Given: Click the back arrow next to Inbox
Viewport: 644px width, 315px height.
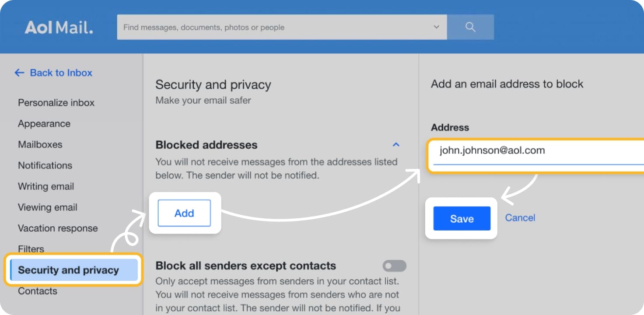Looking at the screenshot, I should [19, 73].
